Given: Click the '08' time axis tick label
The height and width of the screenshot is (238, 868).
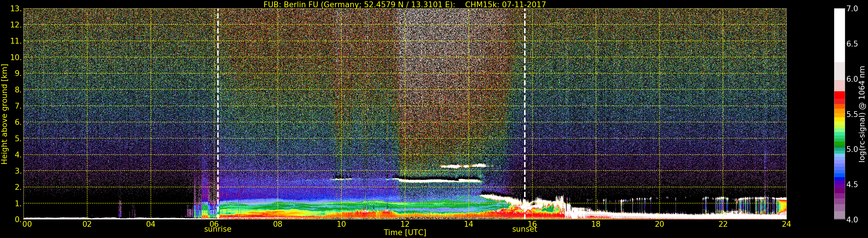Looking at the screenshot, I should coord(278,224).
